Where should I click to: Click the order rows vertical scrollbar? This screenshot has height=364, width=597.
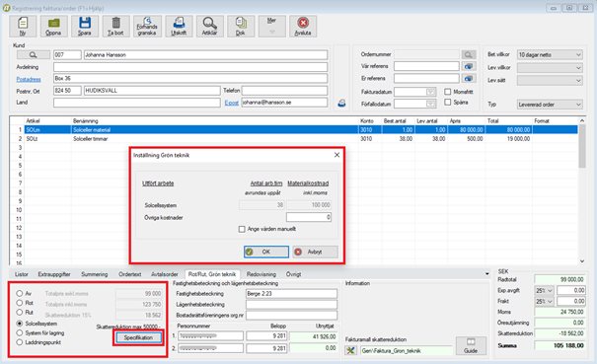pos(582,190)
